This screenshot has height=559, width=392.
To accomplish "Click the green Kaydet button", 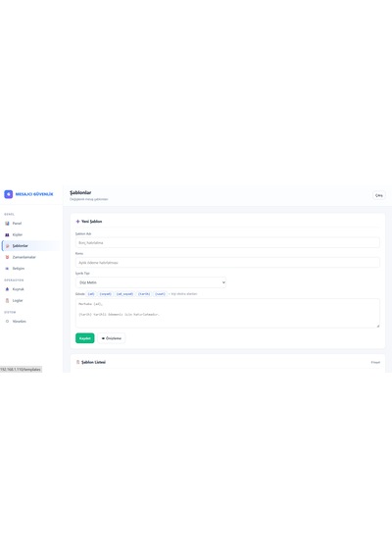I will coord(85,338).
